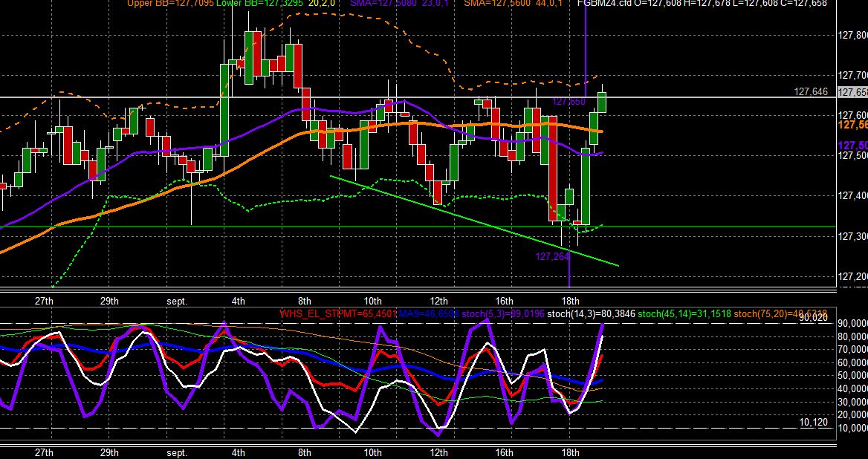Click the Lower BB=127,3295 indicator label
The height and width of the screenshot is (459, 868).
click(x=259, y=3)
